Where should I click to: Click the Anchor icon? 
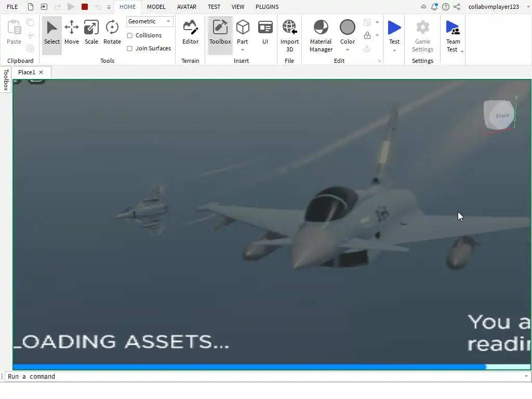point(367,49)
